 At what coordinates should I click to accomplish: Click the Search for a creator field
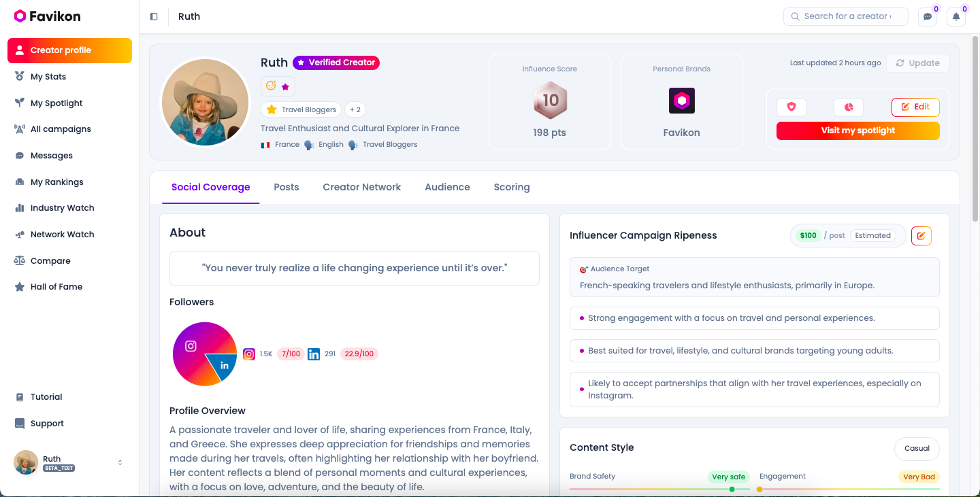pyautogui.click(x=846, y=16)
